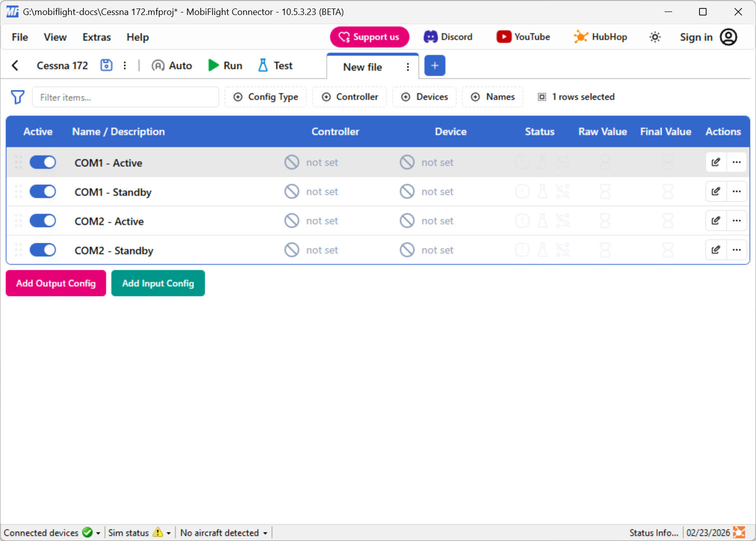
Task: Open the No aircraft detected dropdown
Action: pos(265,533)
